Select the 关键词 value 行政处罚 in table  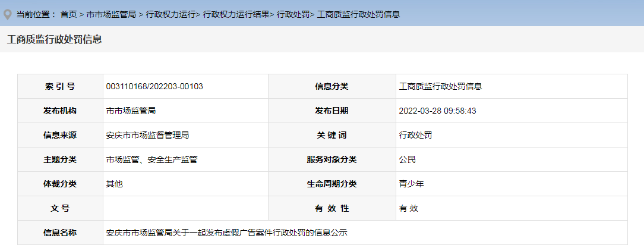pyautogui.click(x=416, y=135)
